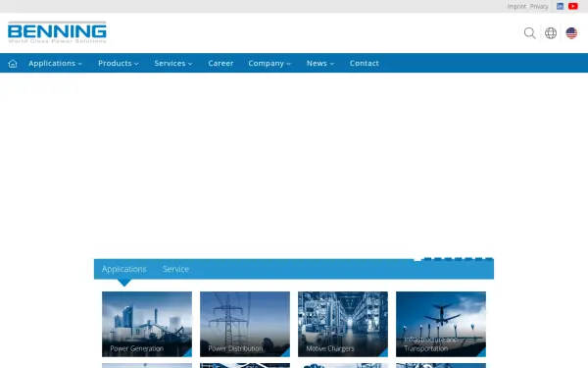Visit the LinkedIn icon link
Screen dimensions: 588x368
(x=560, y=6)
